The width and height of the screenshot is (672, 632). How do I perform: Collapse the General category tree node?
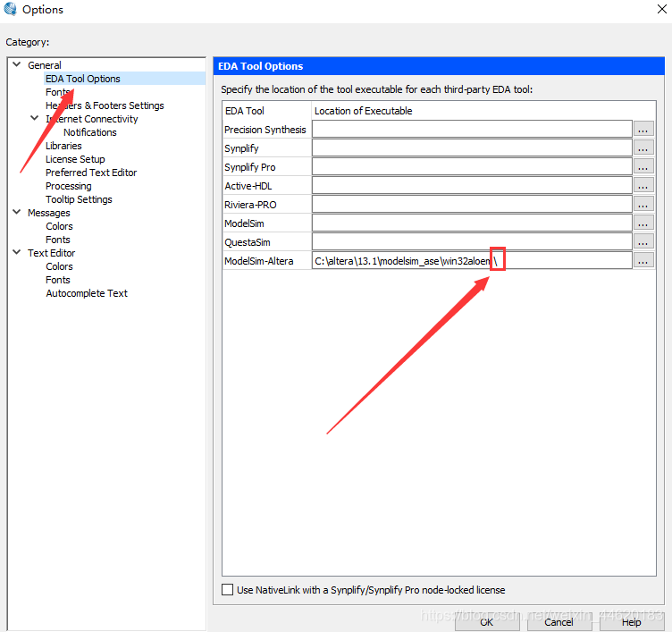(17, 64)
